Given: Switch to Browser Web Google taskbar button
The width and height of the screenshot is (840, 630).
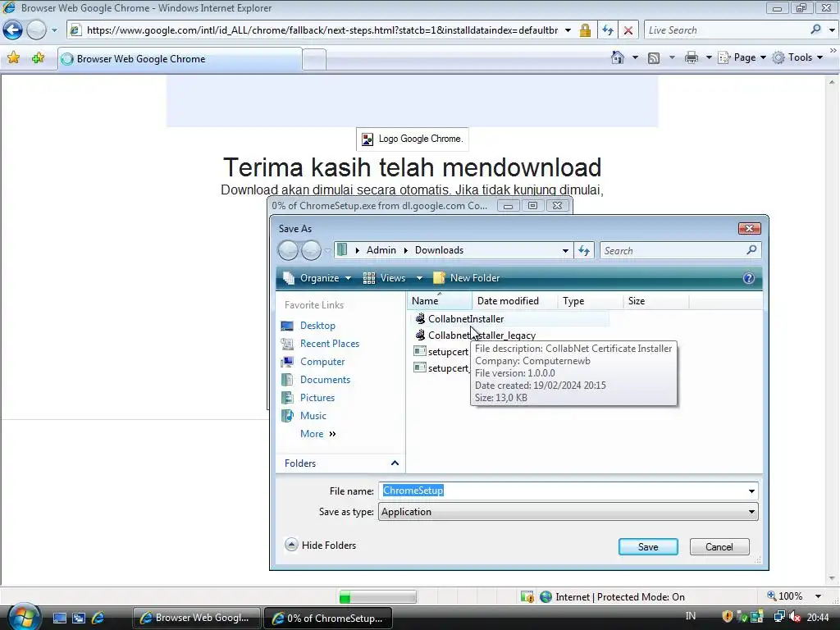Looking at the screenshot, I should [197, 618].
